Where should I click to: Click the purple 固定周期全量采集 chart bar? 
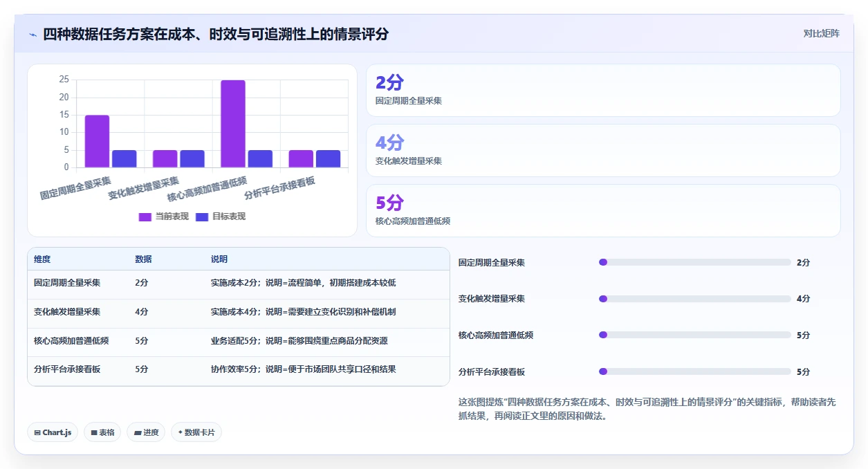97,141
